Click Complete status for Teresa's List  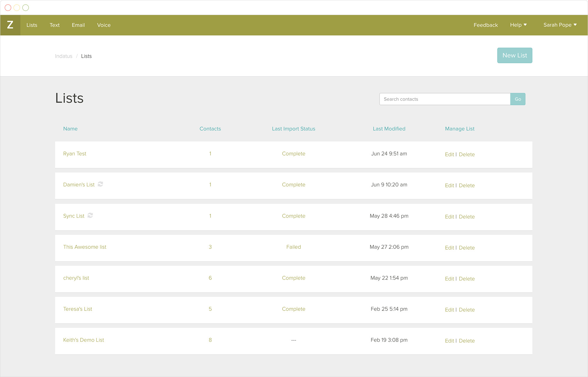[x=294, y=309]
